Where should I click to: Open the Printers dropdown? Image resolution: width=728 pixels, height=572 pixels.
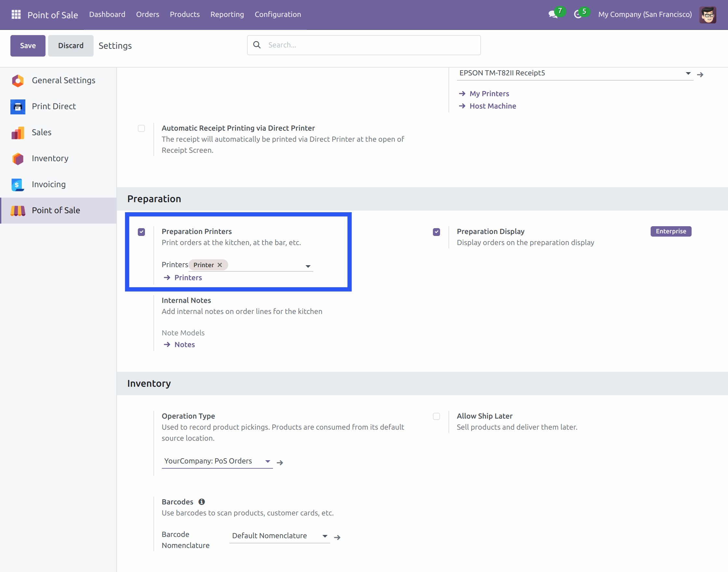(308, 266)
